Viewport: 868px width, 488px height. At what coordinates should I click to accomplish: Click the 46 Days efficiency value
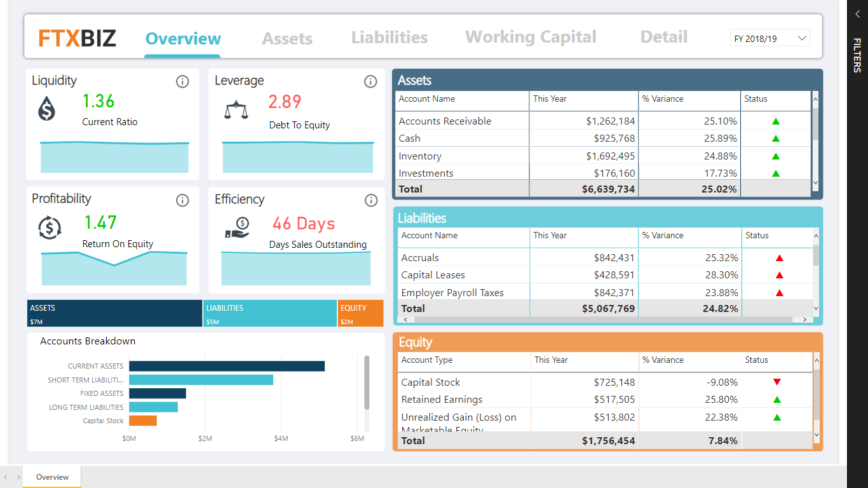pos(304,224)
